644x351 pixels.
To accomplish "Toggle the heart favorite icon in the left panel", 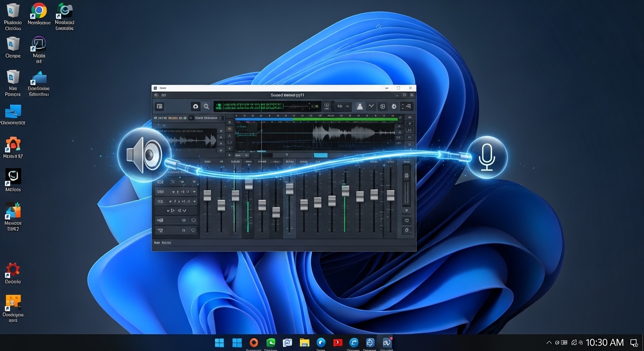I will pyautogui.click(x=193, y=220).
